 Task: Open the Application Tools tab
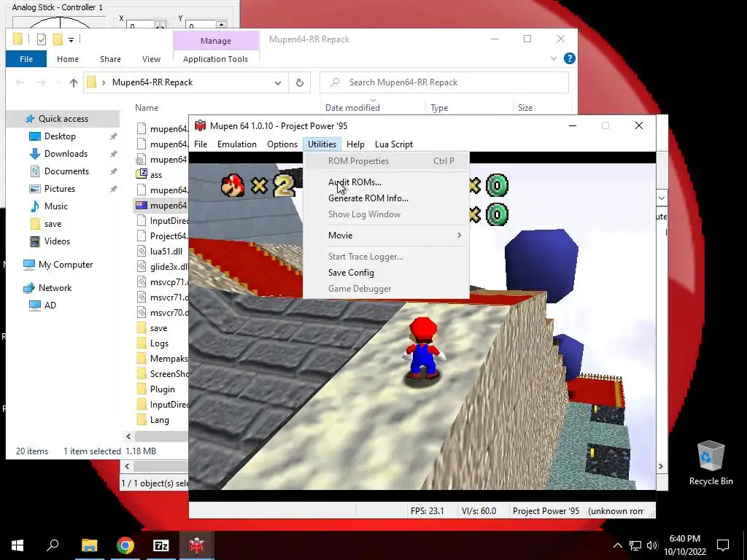[x=215, y=59]
